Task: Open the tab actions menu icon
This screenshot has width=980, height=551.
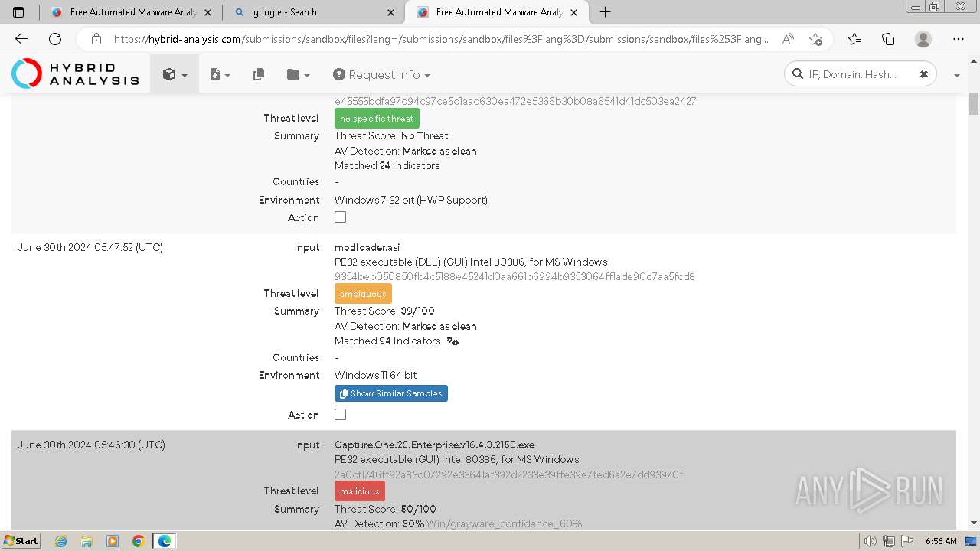Action: [18, 12]
